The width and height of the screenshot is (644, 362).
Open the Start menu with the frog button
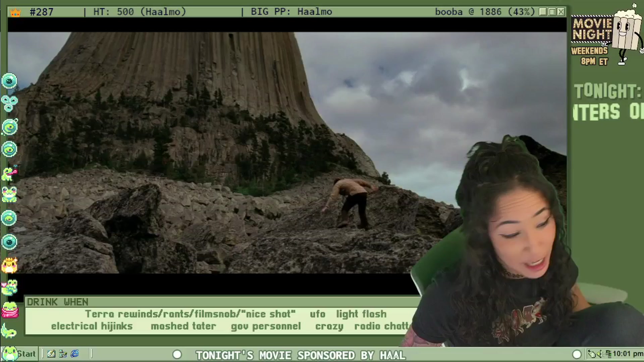(19, 354)
